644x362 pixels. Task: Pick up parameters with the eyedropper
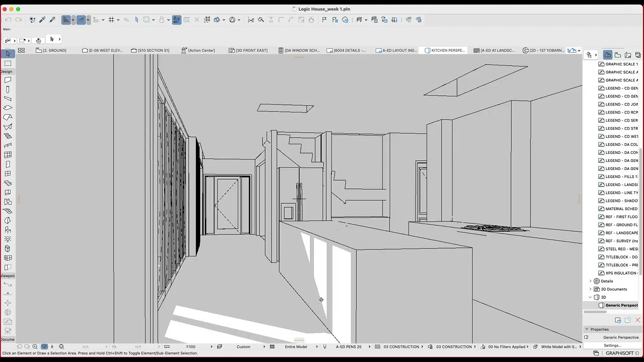point(42,20)
